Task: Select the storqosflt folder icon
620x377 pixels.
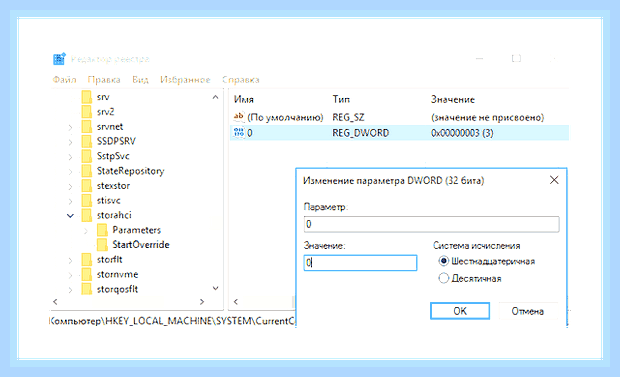Action: pos(87,289)
